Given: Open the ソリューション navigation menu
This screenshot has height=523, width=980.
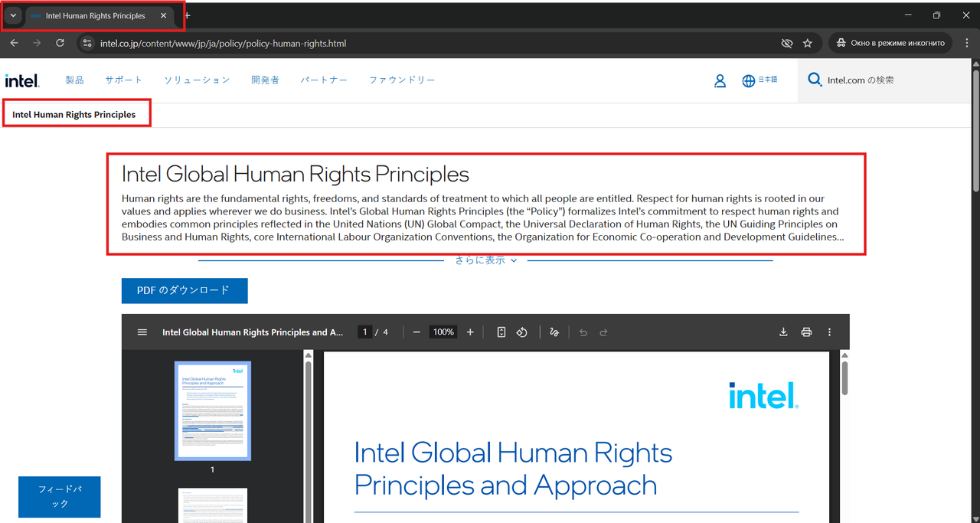Looking at the screenshot, I should coord(197,80).
